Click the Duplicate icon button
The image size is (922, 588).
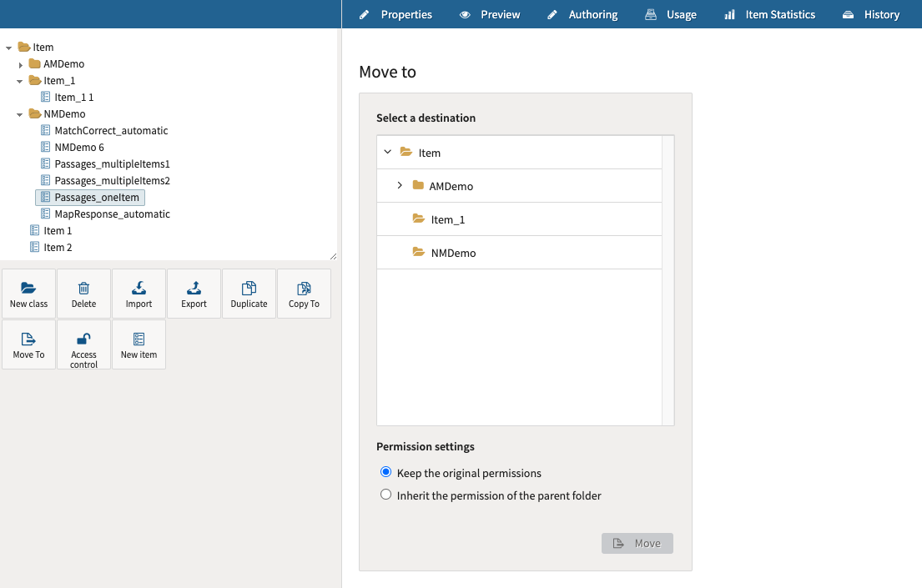(249, 289)
